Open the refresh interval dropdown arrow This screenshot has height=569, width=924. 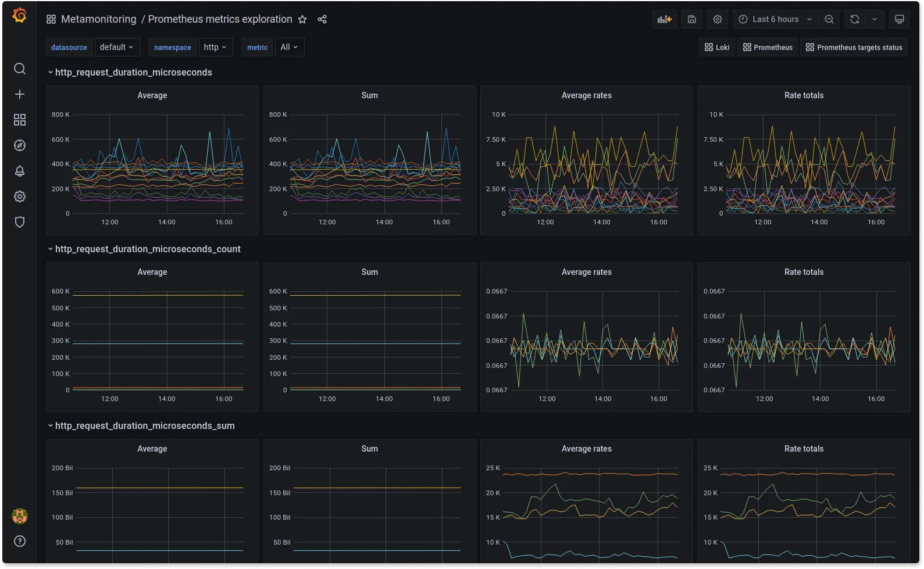coord(875,19)
